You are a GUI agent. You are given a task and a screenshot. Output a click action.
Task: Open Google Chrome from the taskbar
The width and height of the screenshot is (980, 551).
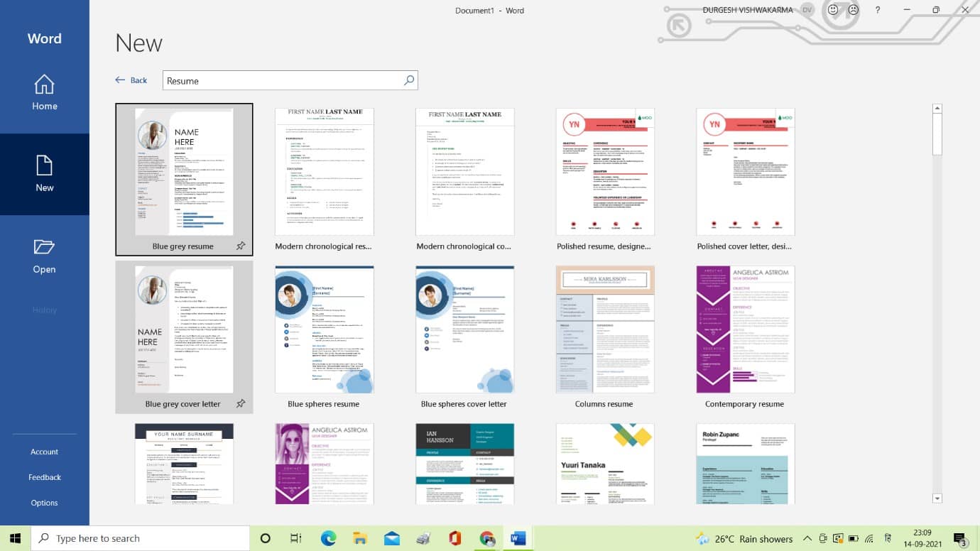(487, 538)
